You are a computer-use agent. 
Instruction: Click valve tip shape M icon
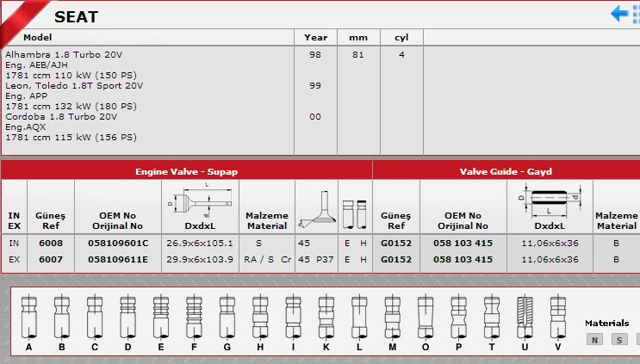click(392, 318)
